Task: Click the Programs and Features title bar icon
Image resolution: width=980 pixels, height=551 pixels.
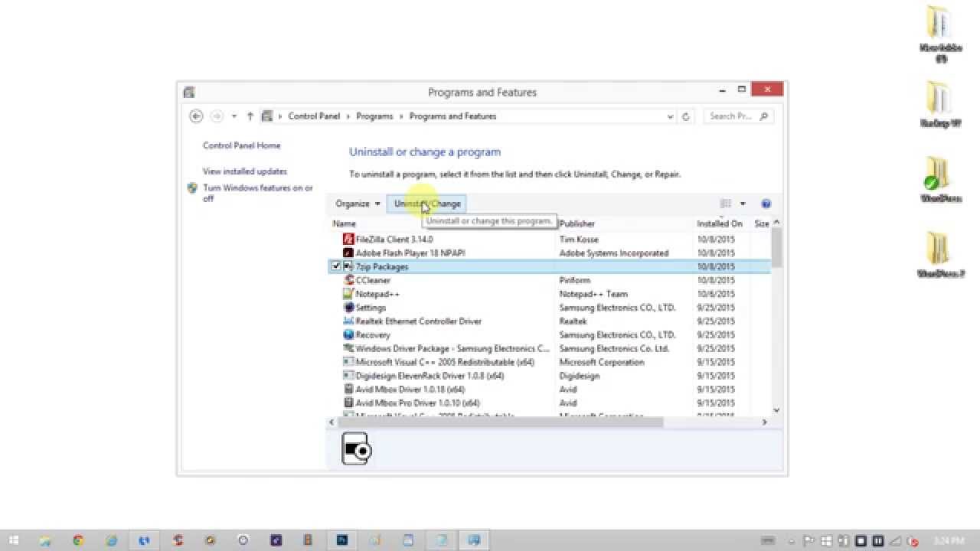Action: [189, 93]
